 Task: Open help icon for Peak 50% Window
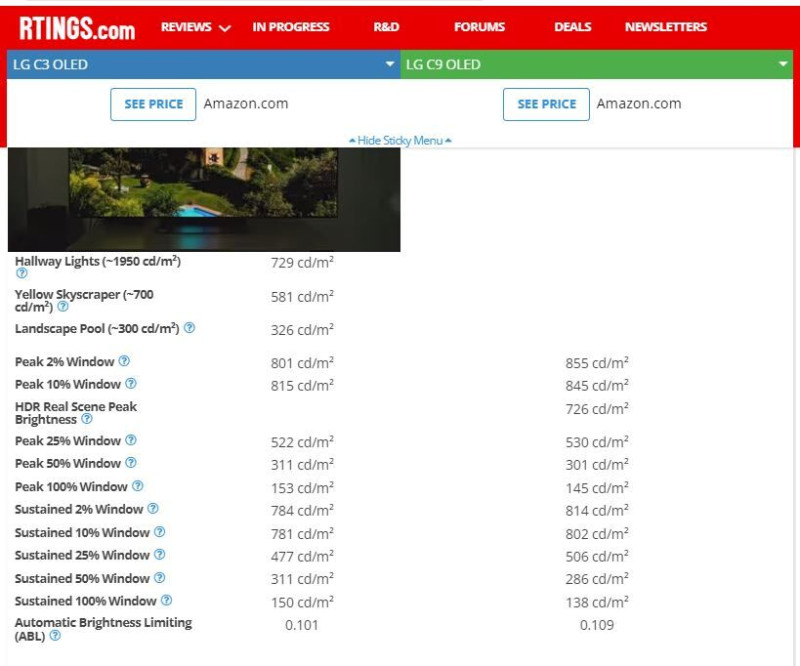pyautogui.click(x=131, y=463)
